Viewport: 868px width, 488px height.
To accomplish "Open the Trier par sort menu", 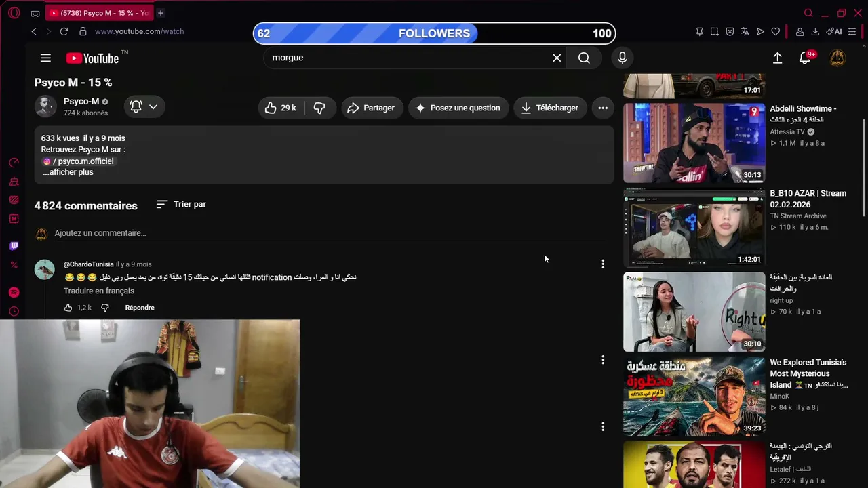I will click(x=181, y=204).
